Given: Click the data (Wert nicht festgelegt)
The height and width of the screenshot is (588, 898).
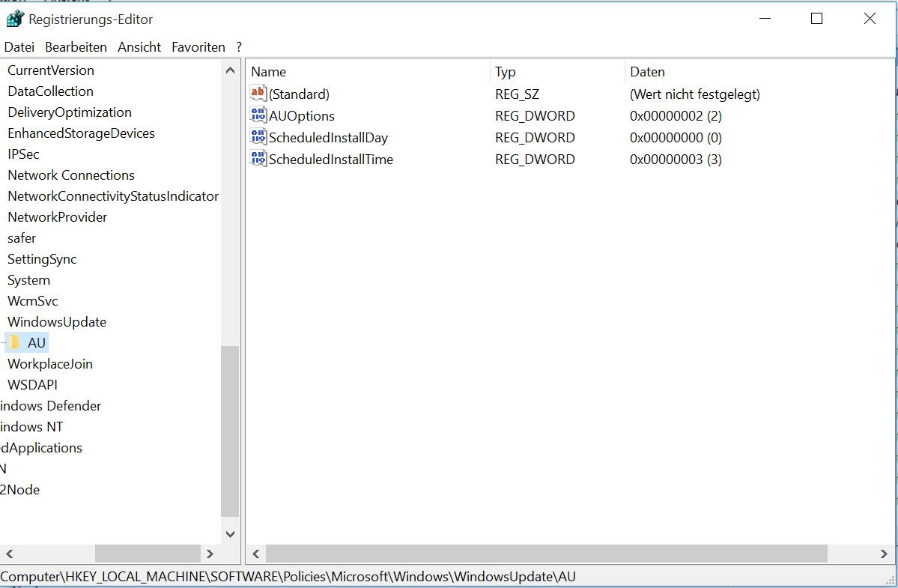Looking at the screenshot, I should (x=695, y=94).
